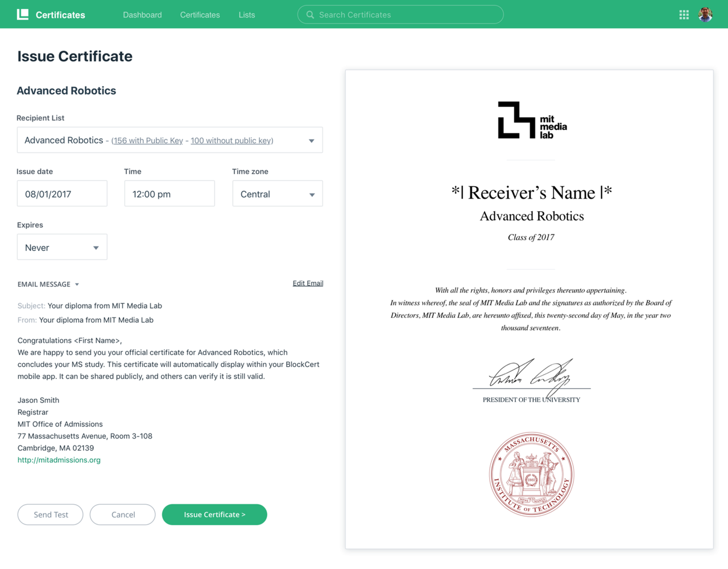Open the Recipient List dropdown
728x569 pixels.
coord(169,140)
